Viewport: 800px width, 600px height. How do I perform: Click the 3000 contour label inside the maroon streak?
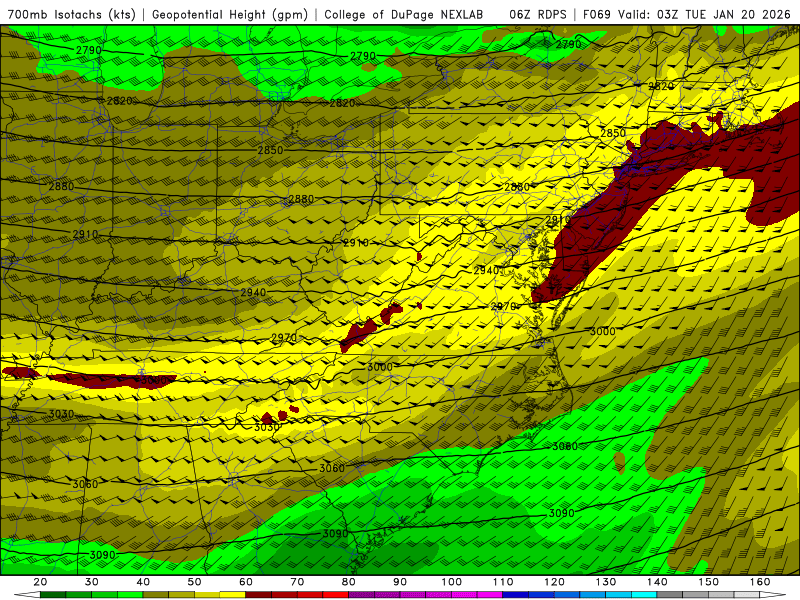click(x=154, y=380)
